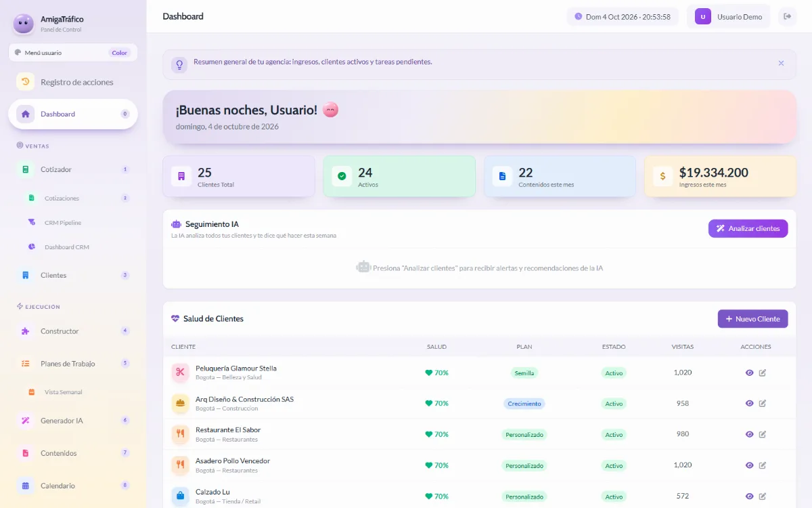The height and width of the screenshot is (508, 812).
Task: Click the Cotizador calculator icon
Action: [25, 169]
